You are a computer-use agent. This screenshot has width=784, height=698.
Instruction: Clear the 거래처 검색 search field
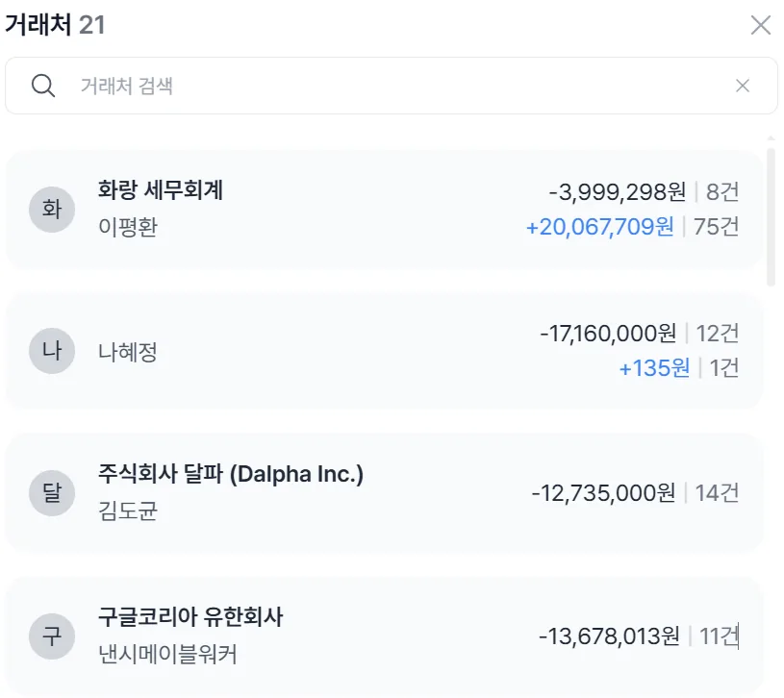(743, 86)
